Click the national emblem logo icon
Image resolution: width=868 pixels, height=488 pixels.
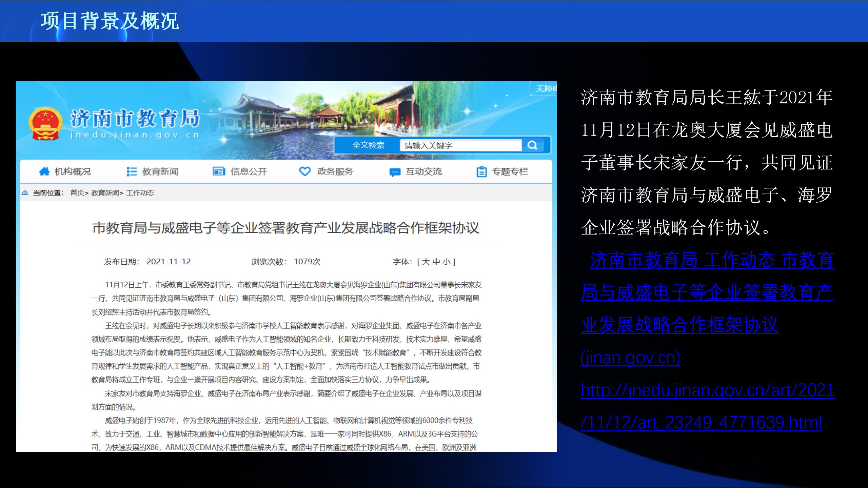click(x=45, y=123)
